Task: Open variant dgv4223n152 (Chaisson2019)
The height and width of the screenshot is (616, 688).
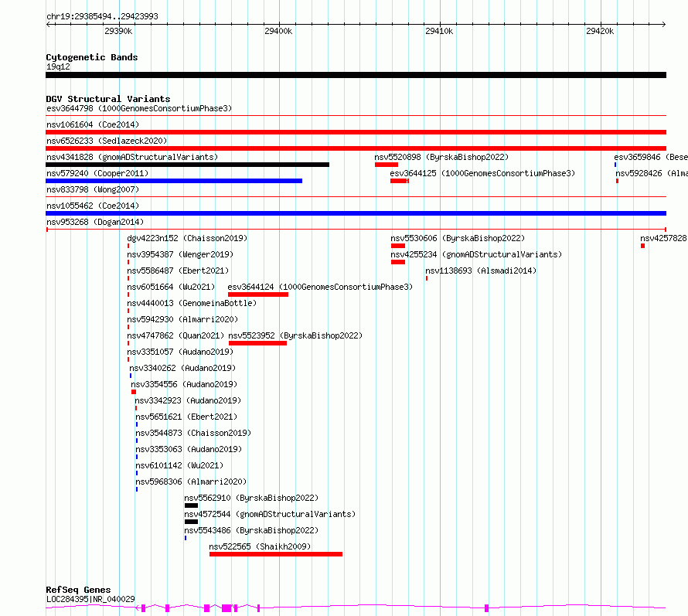Action: click(187, 238)
